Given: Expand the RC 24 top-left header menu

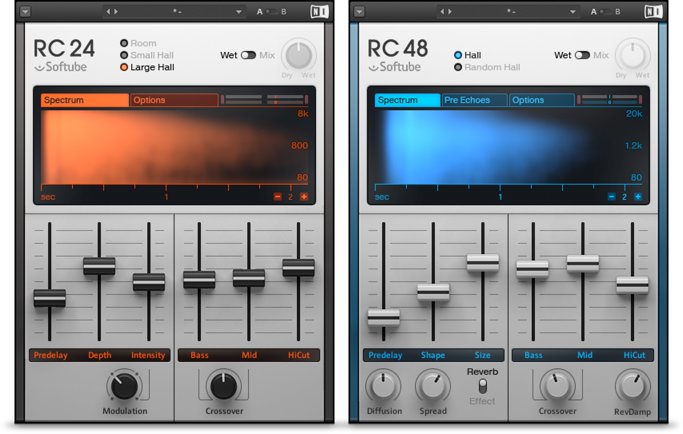Looking at the screenshot, I should pos(25,12).
